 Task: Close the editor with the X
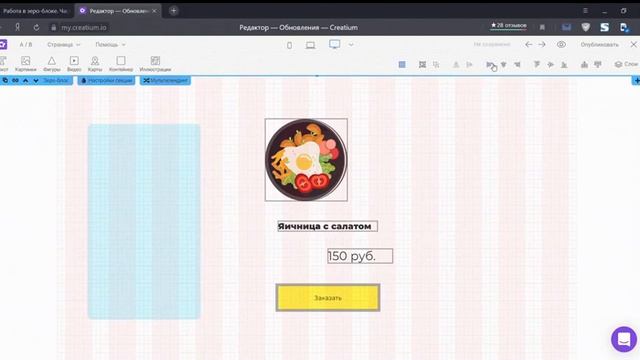coord(633,44)
